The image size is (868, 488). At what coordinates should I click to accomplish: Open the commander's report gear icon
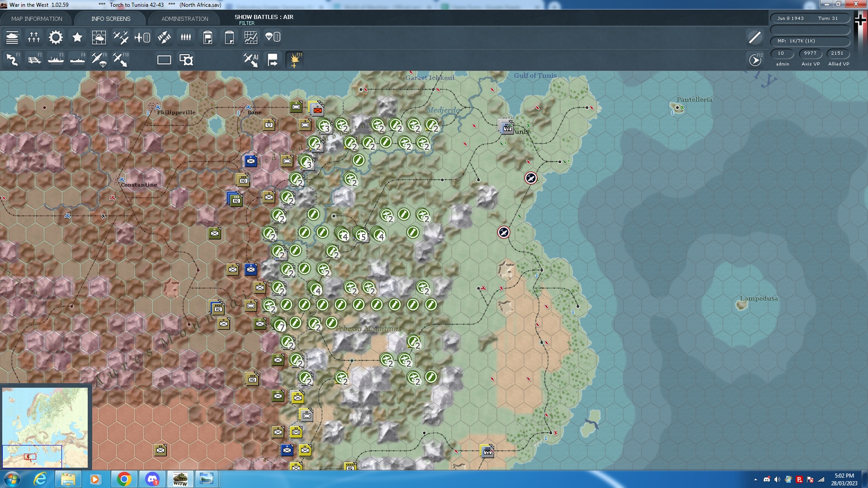tap(55, 38)
